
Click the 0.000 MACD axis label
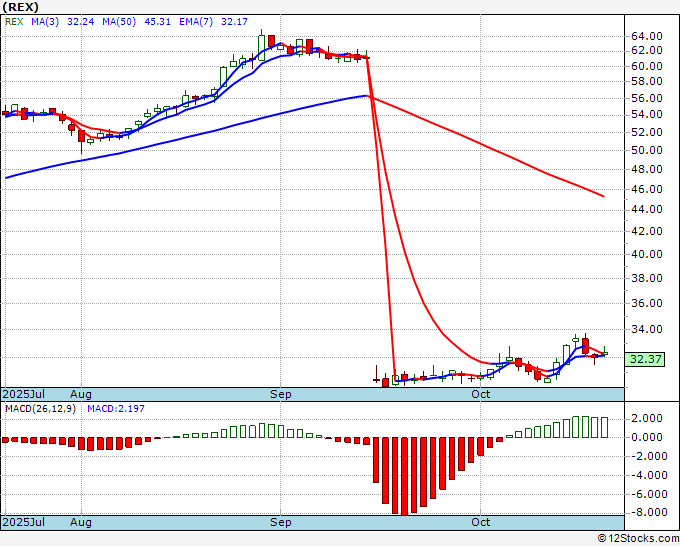pos(647,438)
